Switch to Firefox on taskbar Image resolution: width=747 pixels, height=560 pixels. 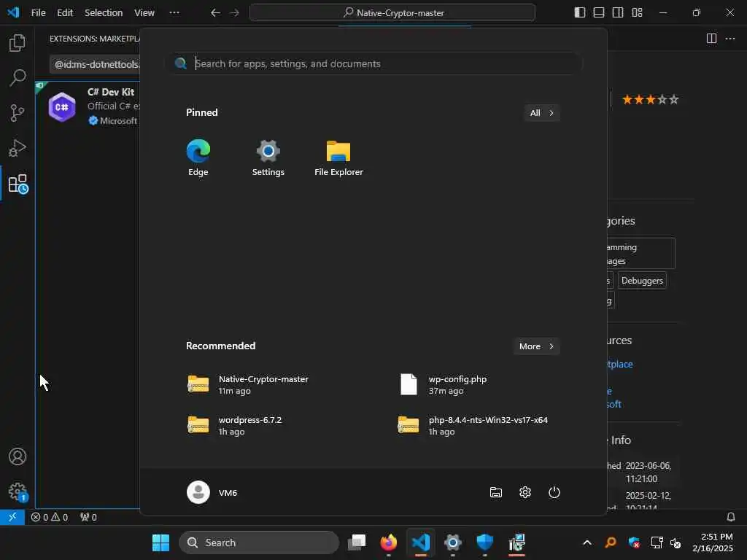click(x=389, y=542)
